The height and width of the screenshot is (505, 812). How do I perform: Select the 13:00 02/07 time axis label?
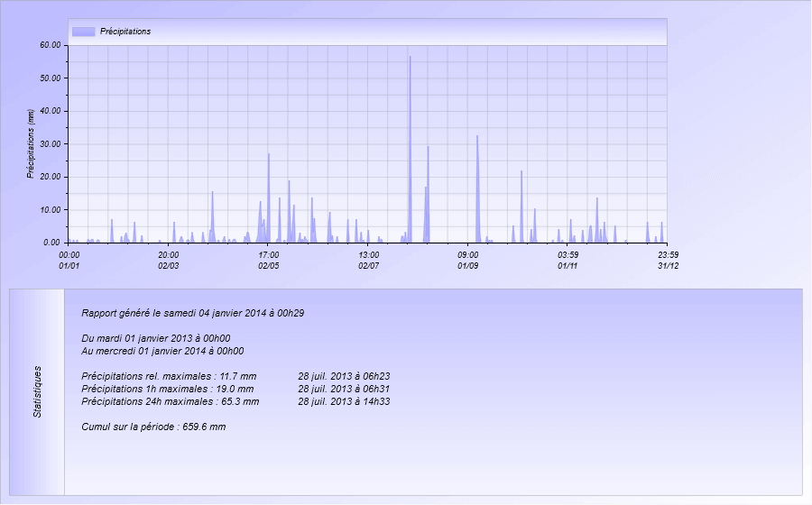[x=368, y=261]
